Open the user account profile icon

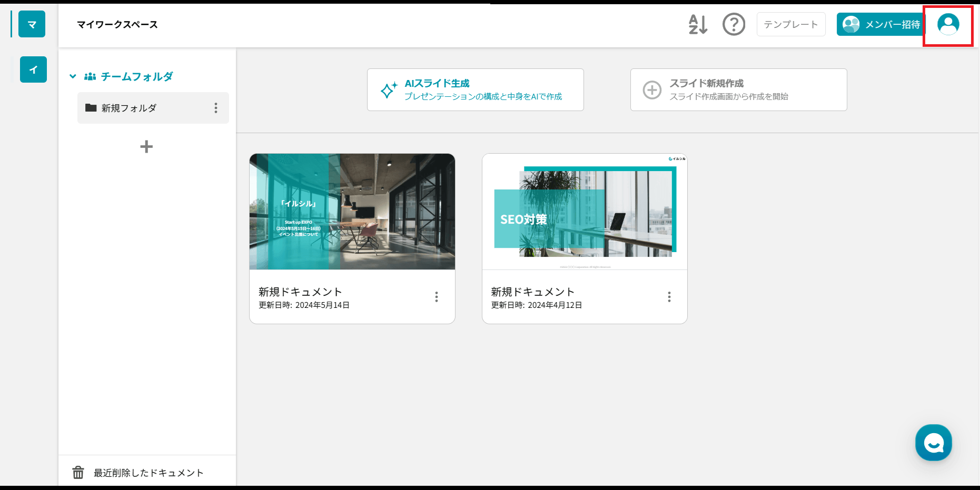(948, 25)
